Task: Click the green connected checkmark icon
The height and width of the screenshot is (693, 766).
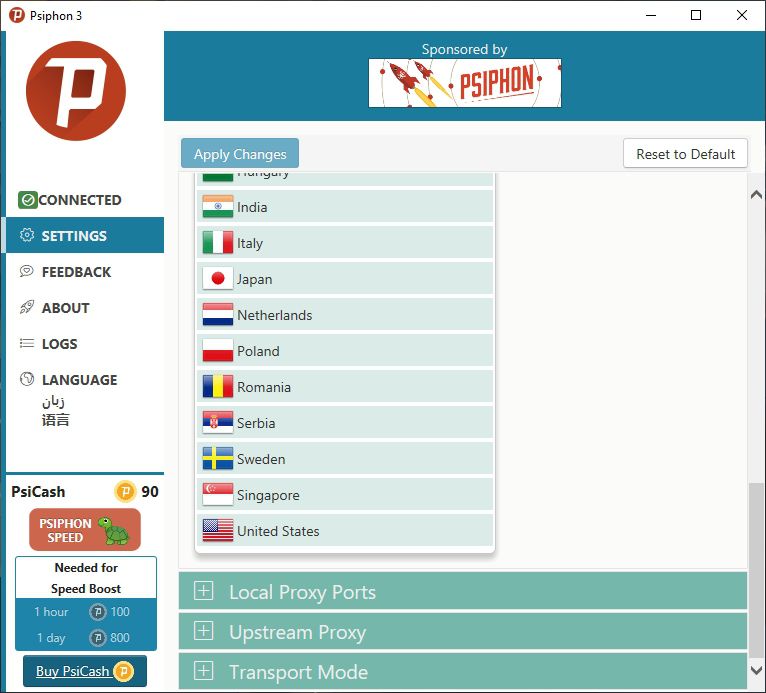Action: pos(28,200)
